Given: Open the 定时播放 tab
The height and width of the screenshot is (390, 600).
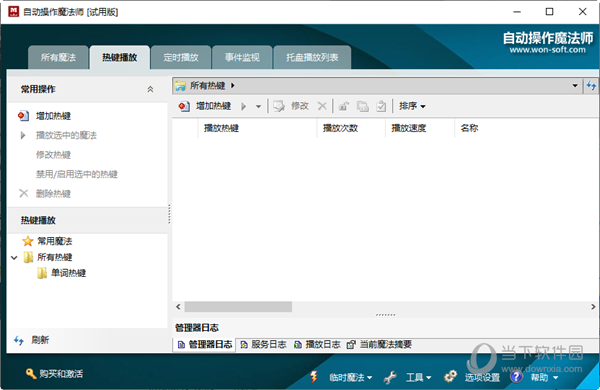Looking at the screenshot, I should 181,57.
